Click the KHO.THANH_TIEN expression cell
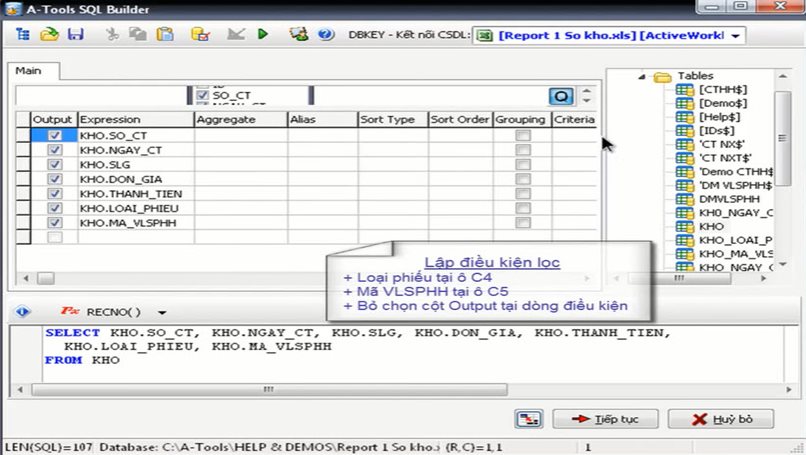The width and height of the screenshot is (806, 455). (136, 194)
